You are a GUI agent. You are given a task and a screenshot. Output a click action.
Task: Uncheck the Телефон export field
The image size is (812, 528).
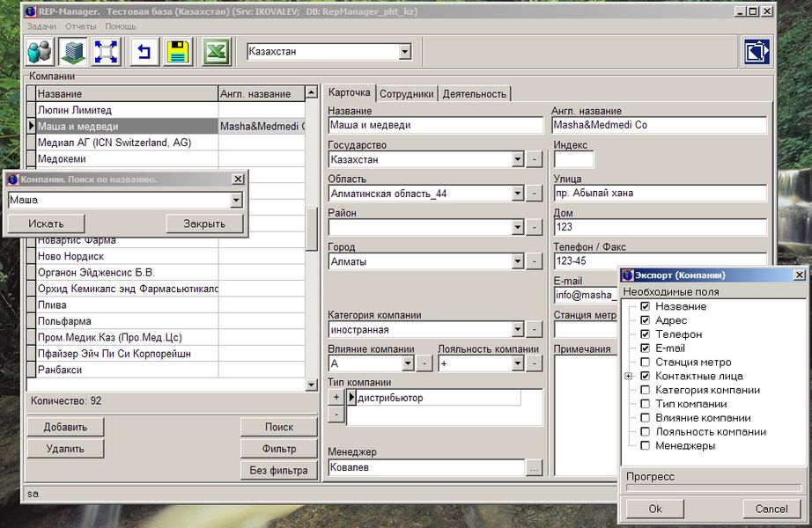coord(646,334)
